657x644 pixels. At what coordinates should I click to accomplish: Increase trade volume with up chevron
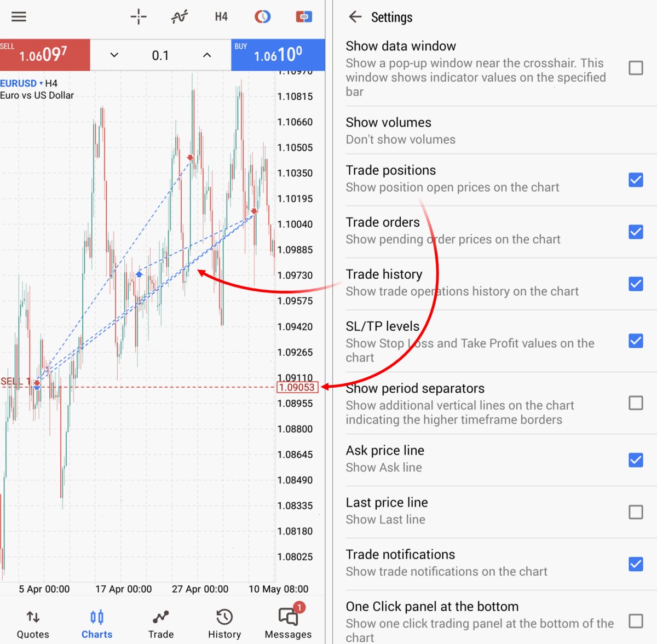(x=207, y=55)
